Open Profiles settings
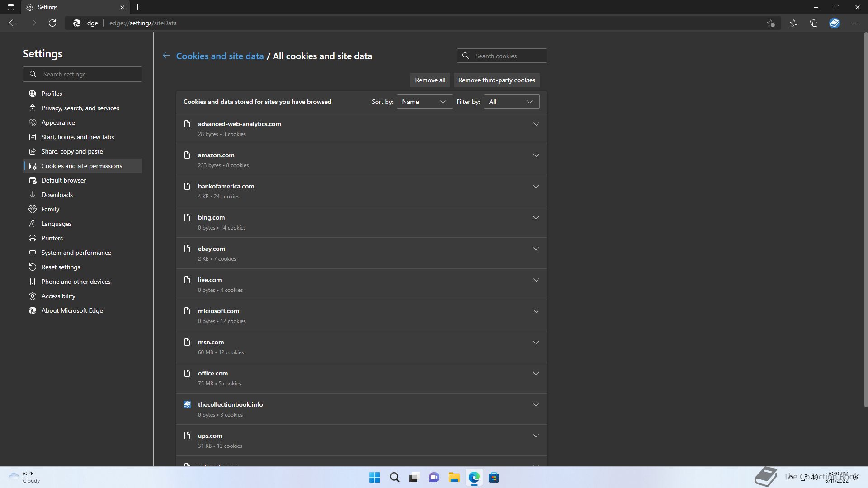The width and height of the screenshot is (868, 488). [x=82, y=94]
